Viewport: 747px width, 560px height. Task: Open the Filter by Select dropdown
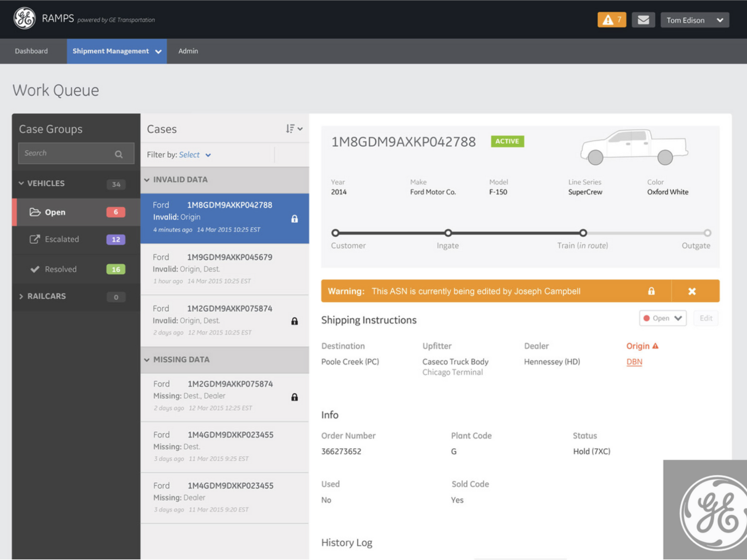click(x=194, y=155)
